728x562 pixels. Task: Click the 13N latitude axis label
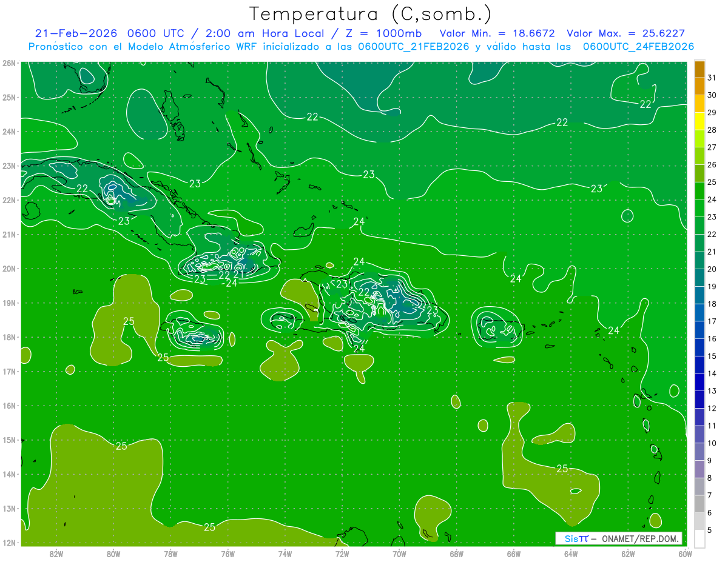[x=8, y=508]
